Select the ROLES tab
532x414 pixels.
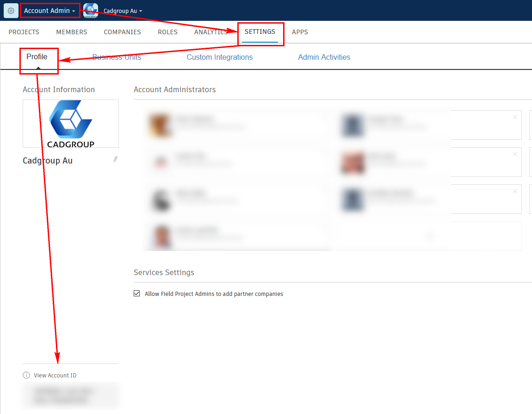pos(167,32)
